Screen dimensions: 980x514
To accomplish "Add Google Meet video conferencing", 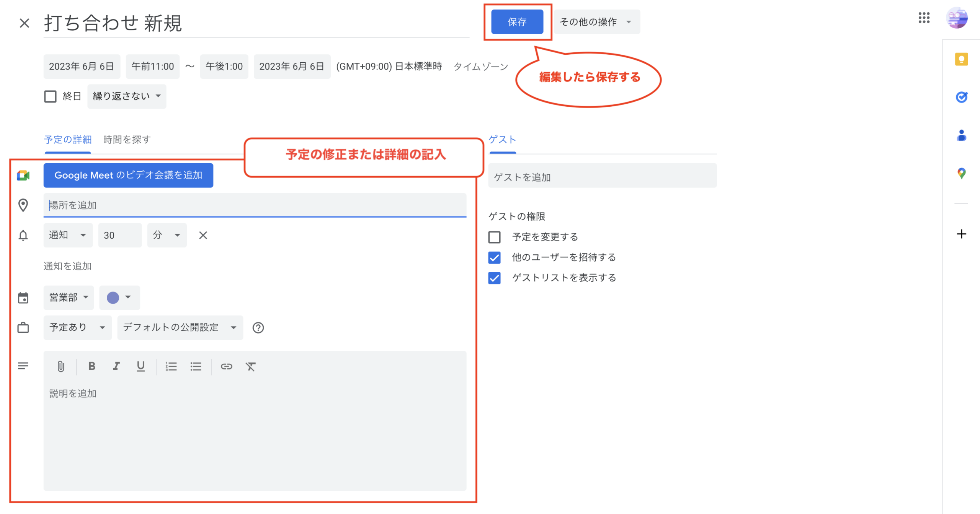I will 128,175.
